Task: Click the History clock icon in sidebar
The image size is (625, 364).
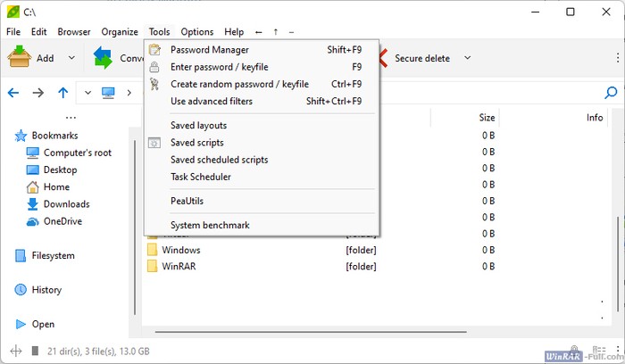Action: [21, 290]
